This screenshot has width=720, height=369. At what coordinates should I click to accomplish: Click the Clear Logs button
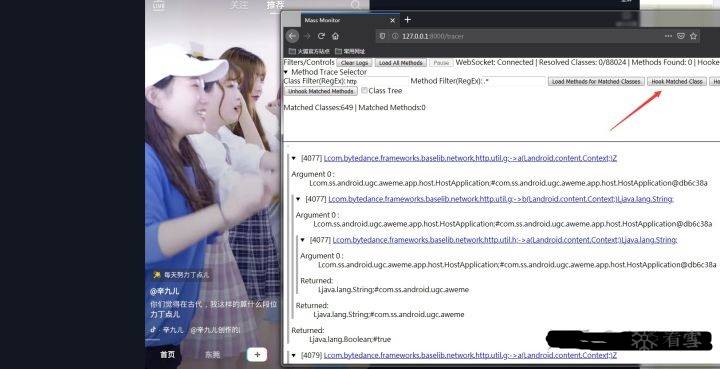click(x=354, y=62)
